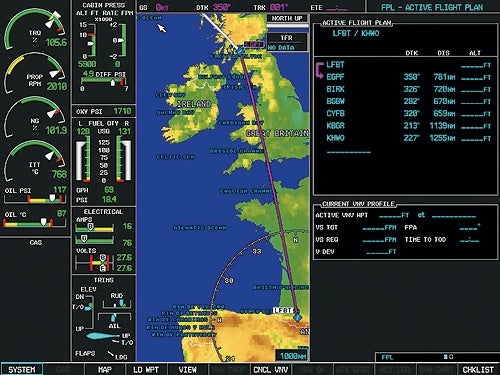Viewport: 500px width, 375px height.
Task: Click the elevator trim pointer
Action: 89,307
